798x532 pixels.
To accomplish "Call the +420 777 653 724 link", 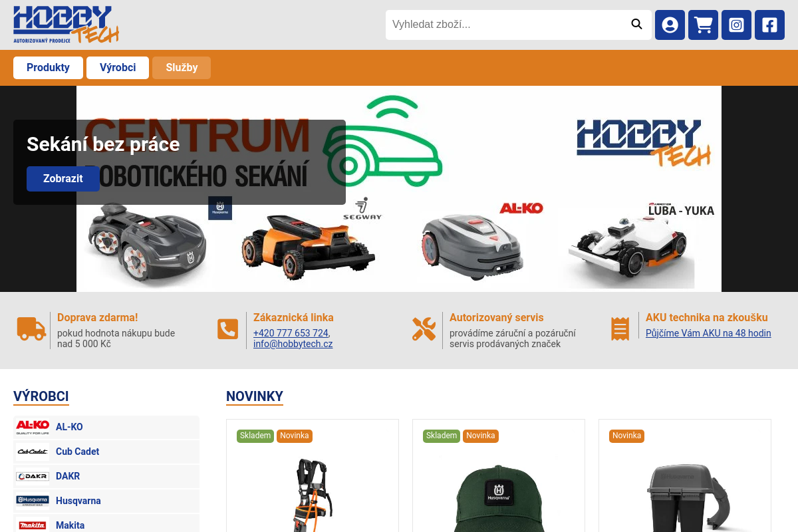I will [x=291, y=333].
